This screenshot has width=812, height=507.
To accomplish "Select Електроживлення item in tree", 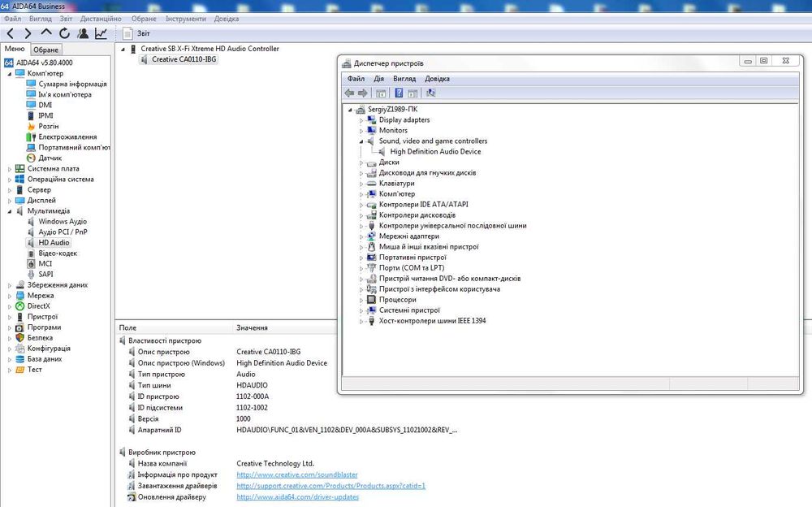I will (x=67, y=136).
